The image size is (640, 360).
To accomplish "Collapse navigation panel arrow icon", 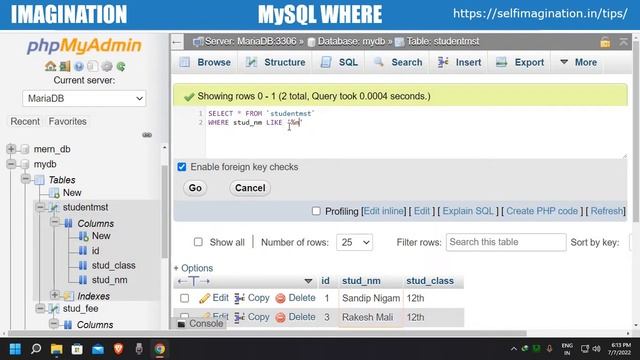I will pyautogui.click(x=177, y=42).
